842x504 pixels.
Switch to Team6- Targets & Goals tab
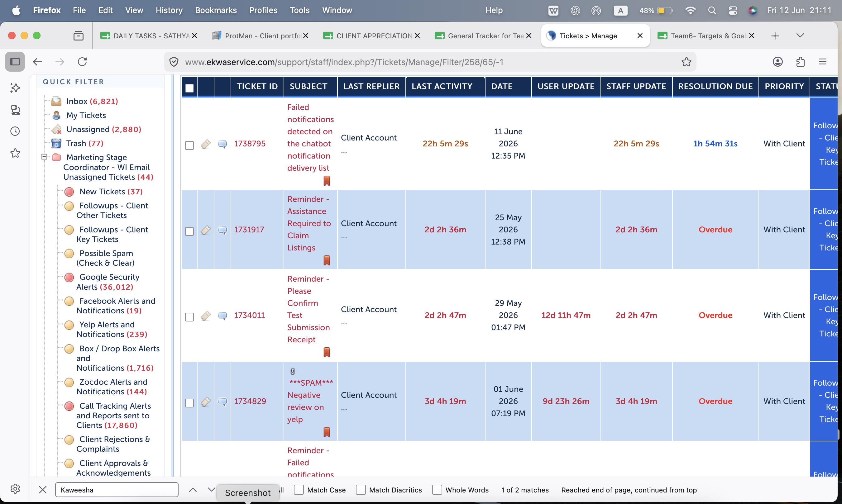[706, 36]
